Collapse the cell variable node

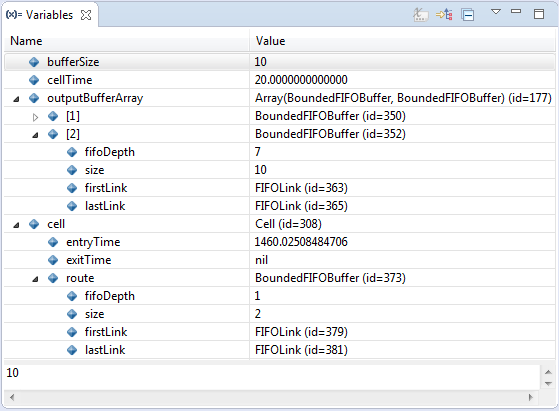pos(16,225)
